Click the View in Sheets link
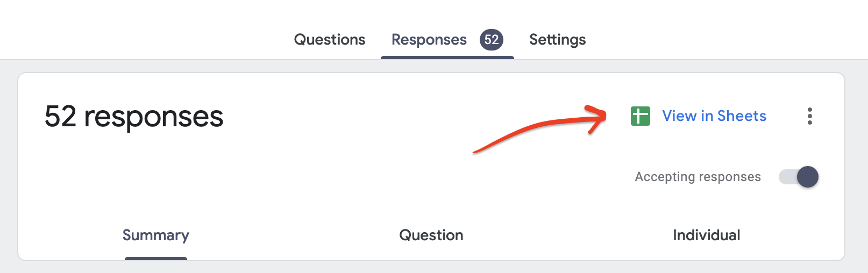This screenshot has height=273, width=868. pos(714,116)
